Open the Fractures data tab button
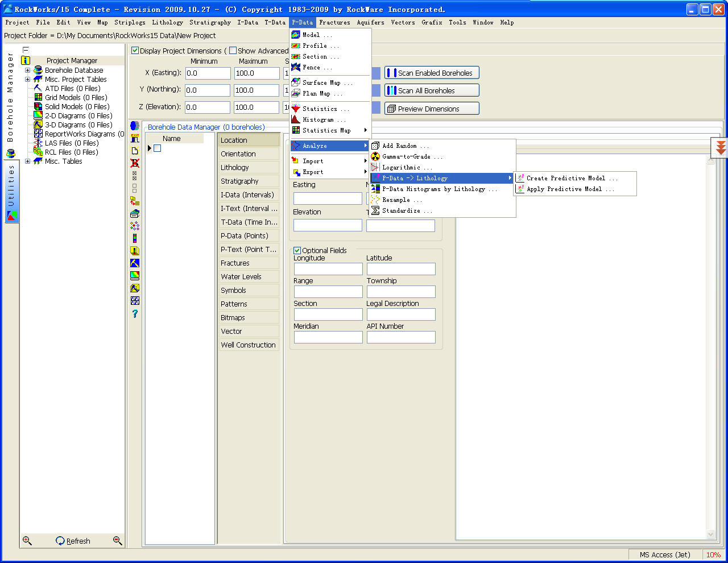This screenshot has width=728, height=563. 249,263
